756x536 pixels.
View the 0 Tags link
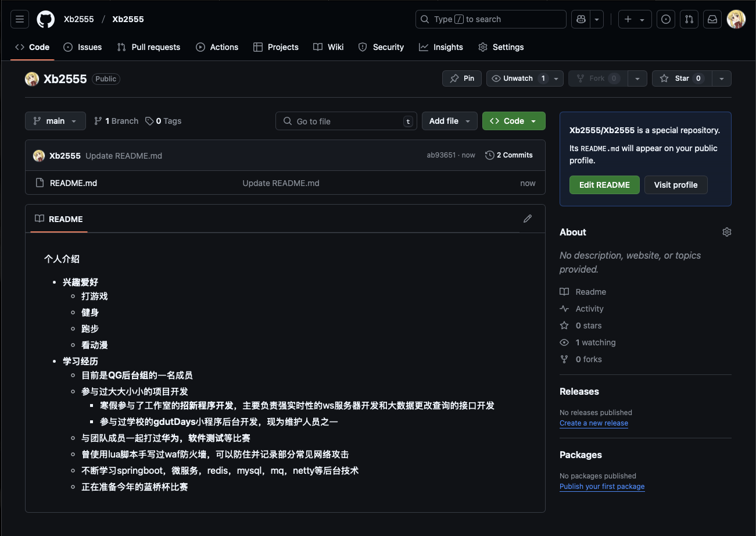(x=163, y=121)
